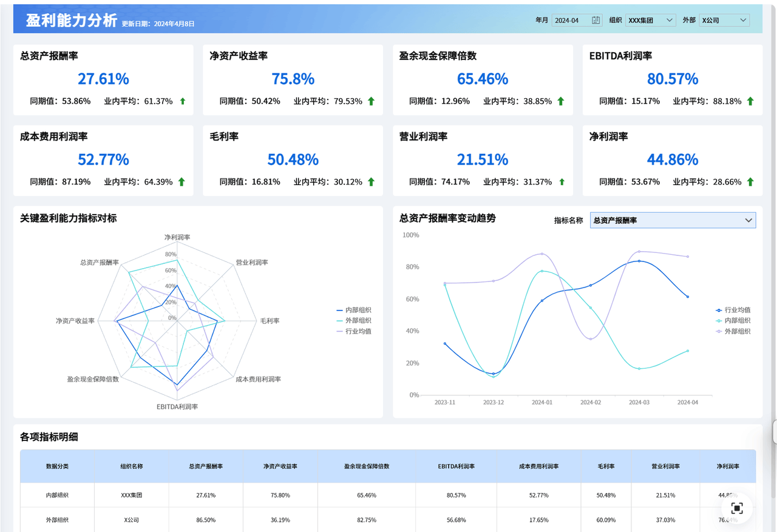Toggle 行业均值 series in trend chart legend

coord(733,310)
